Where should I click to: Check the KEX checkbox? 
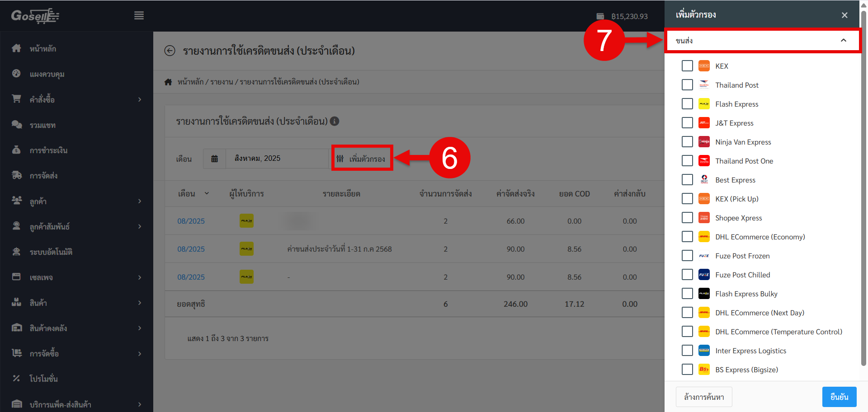pos(687,66)
